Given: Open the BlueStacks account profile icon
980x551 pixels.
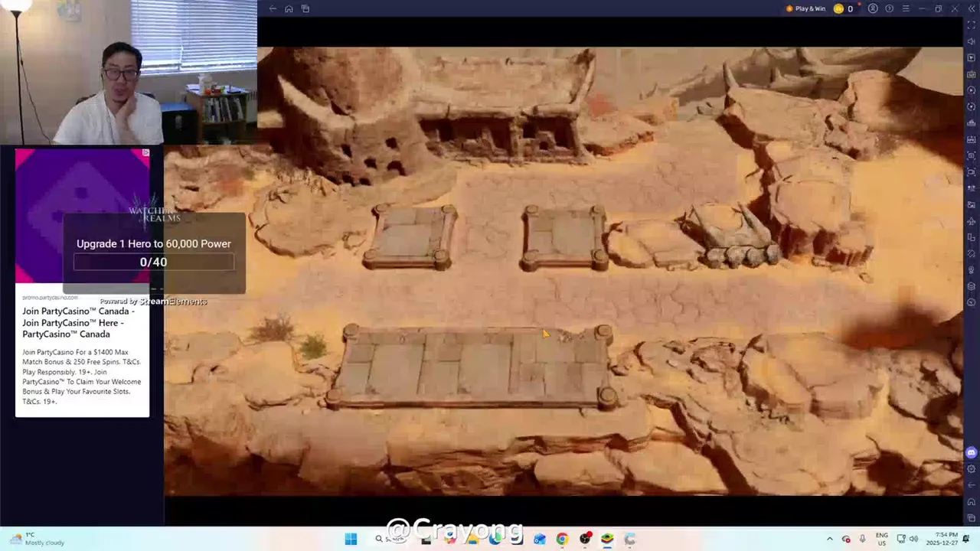Looking at the screenshot, I should [x=873, y=8].
